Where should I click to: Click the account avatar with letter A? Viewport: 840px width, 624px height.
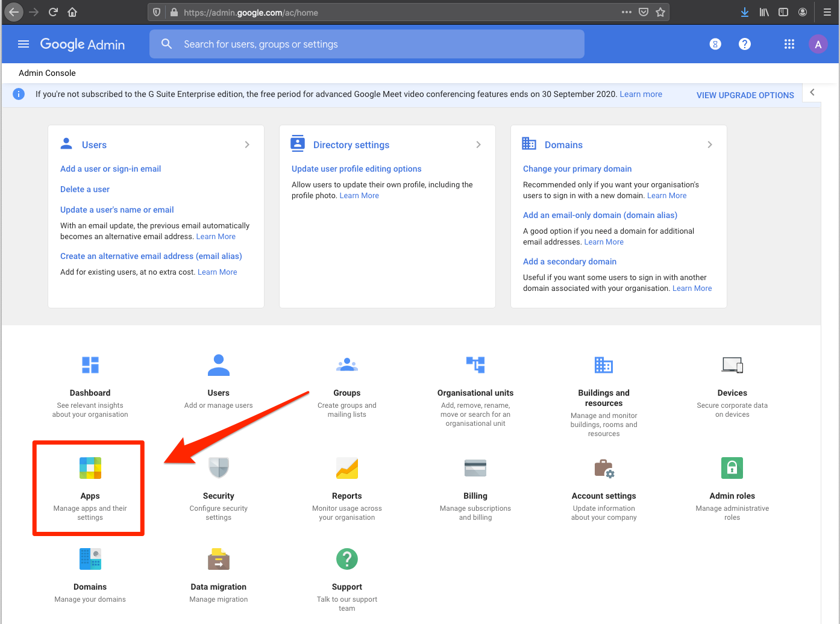[x=818, y=44]
